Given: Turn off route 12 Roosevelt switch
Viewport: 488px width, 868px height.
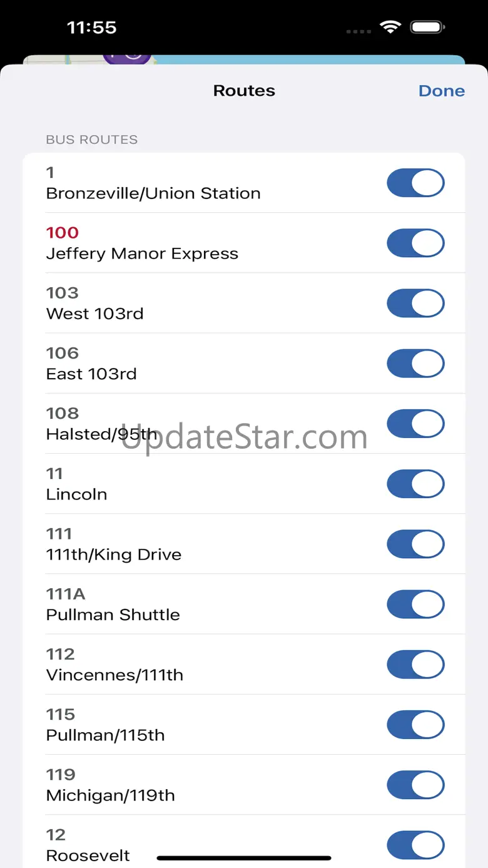Looking at the screenshot, I should 415,845.
